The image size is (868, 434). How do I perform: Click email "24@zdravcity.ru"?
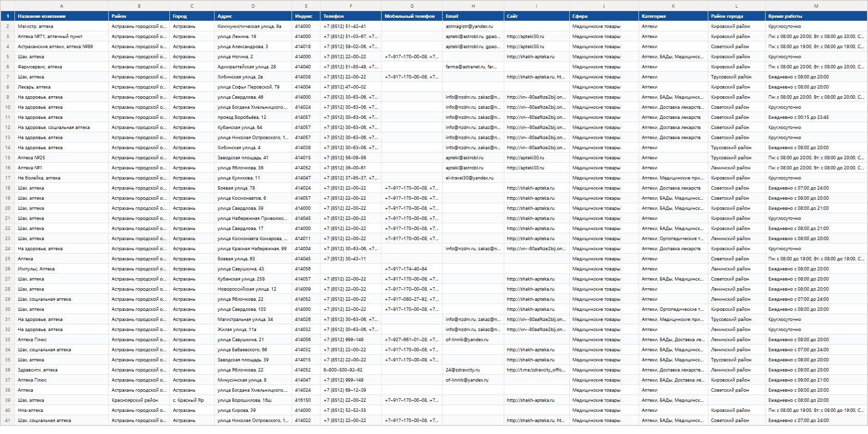click(x=473, y=370)
